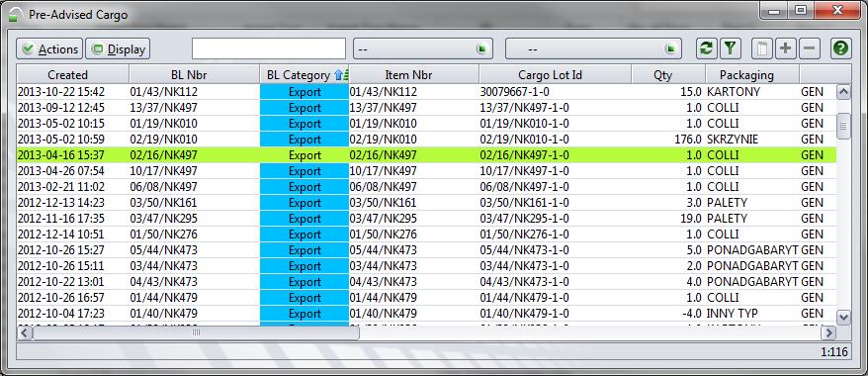Open the Display menu button
Image resolution: width=868 pixels, height=376 pixels.
118,48
